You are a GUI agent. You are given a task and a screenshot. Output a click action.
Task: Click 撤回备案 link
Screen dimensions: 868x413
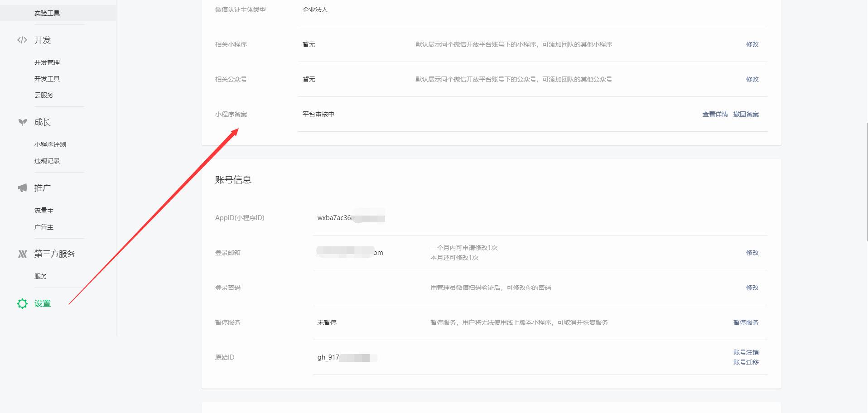click(x=746, y=114)
